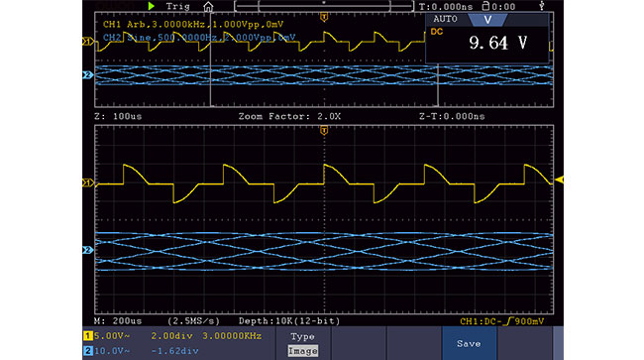Click the CH1:DC trigger 900mV readout
The height and width of the screenshot is (360, 644).
[502, 321]
